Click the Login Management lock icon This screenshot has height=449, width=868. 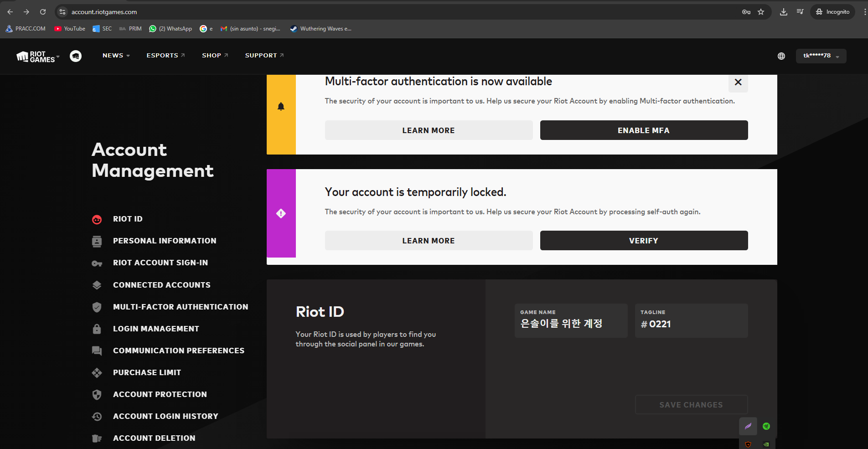[x=97, y=329]
